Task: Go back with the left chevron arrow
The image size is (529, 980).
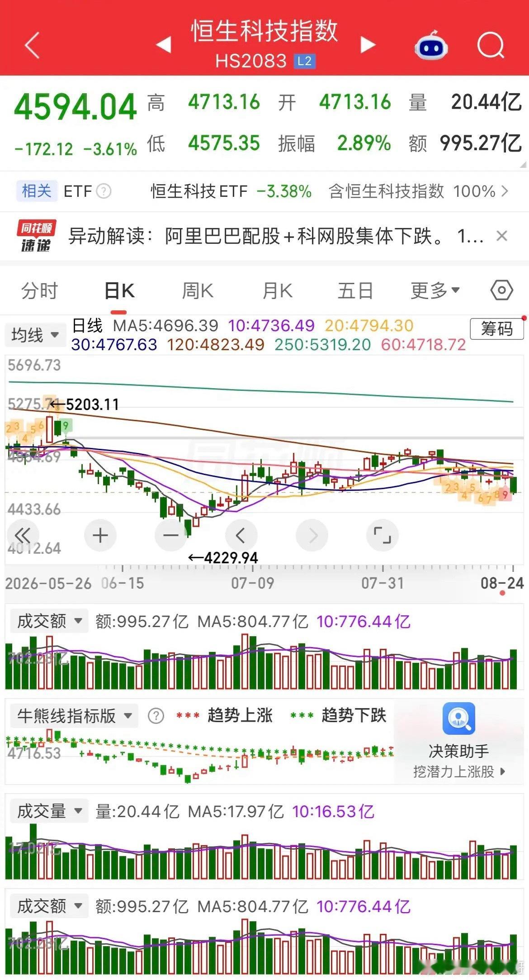Action: 32,45
